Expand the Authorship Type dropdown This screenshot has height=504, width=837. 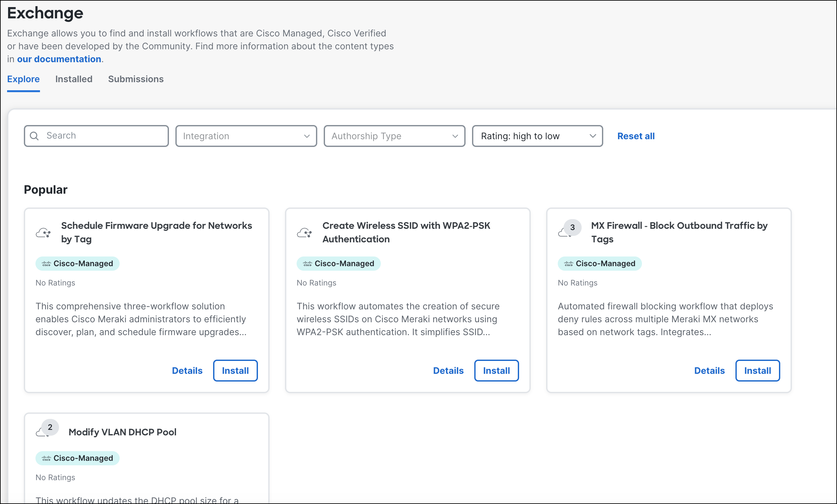pyautogui.click(x=394, y=136)
